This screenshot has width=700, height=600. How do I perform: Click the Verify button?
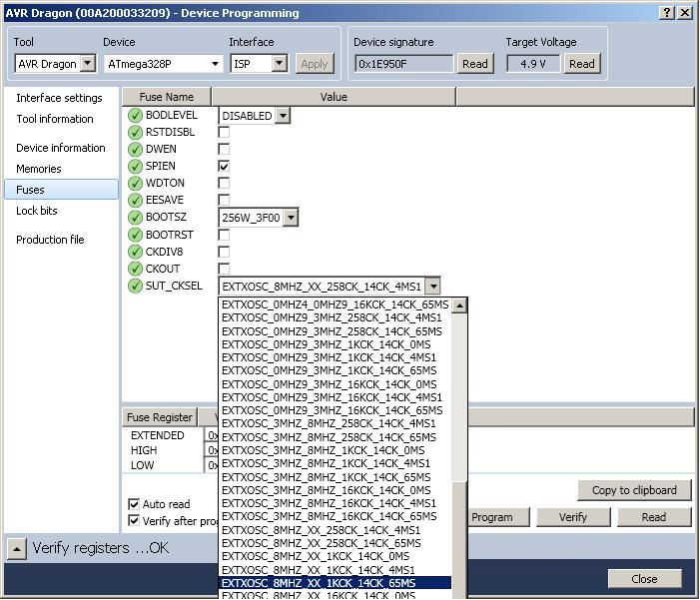(x=573, y=517)
